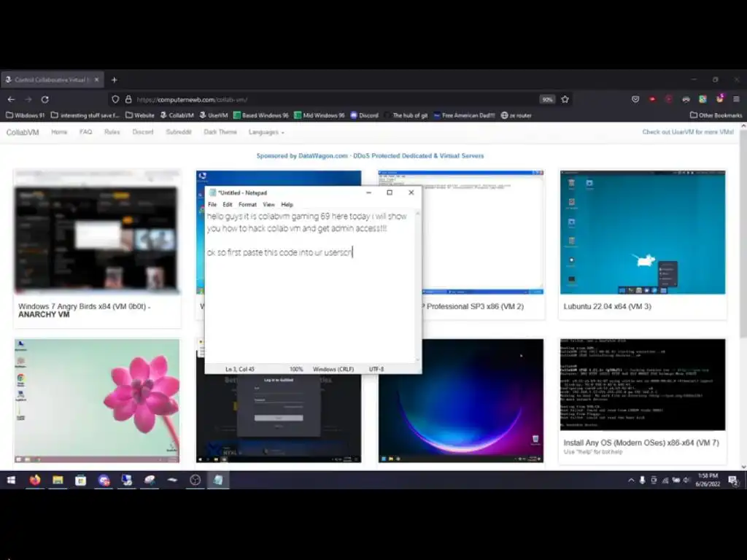Bookmark this page with the star
Screen dimensions: 747x560
point(565,99)
